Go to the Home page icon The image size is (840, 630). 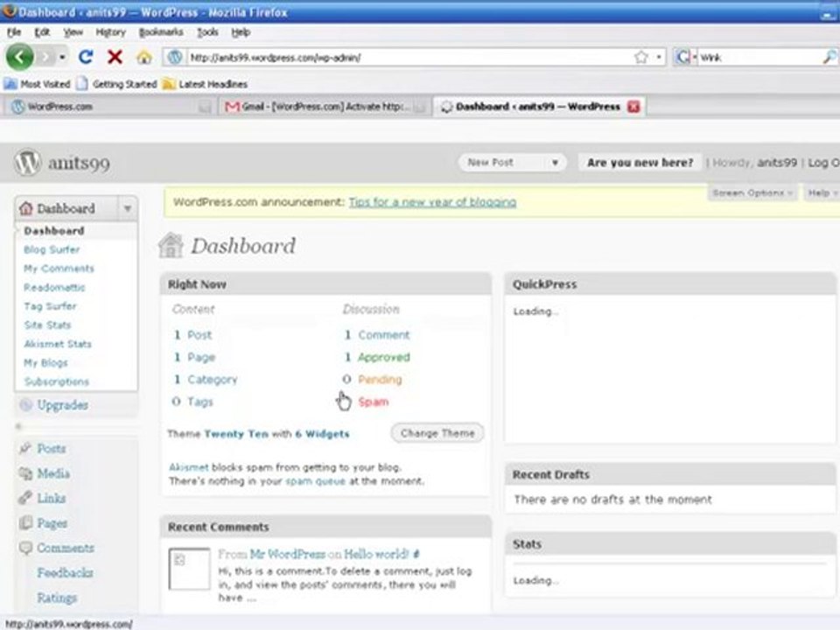(143, 57)
